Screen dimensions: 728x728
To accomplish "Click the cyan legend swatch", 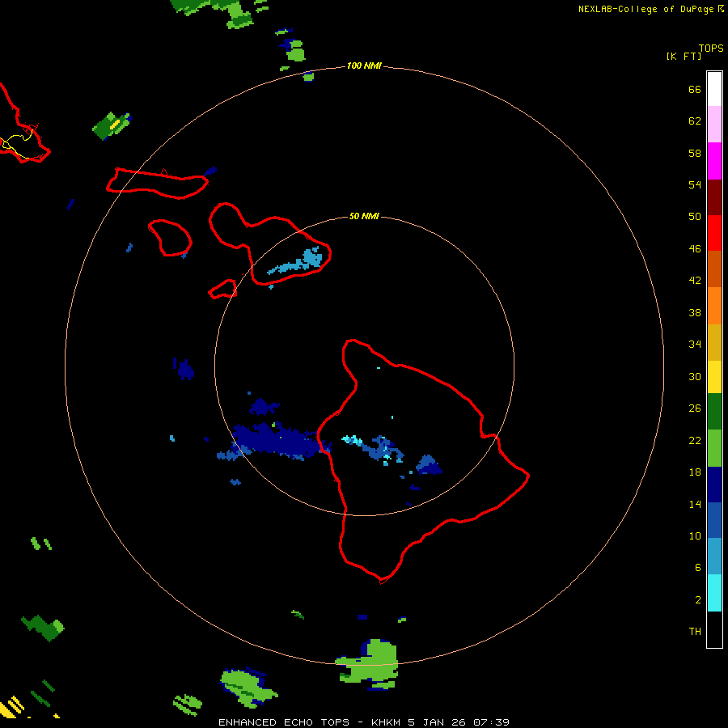I will (x=714, y=593).
